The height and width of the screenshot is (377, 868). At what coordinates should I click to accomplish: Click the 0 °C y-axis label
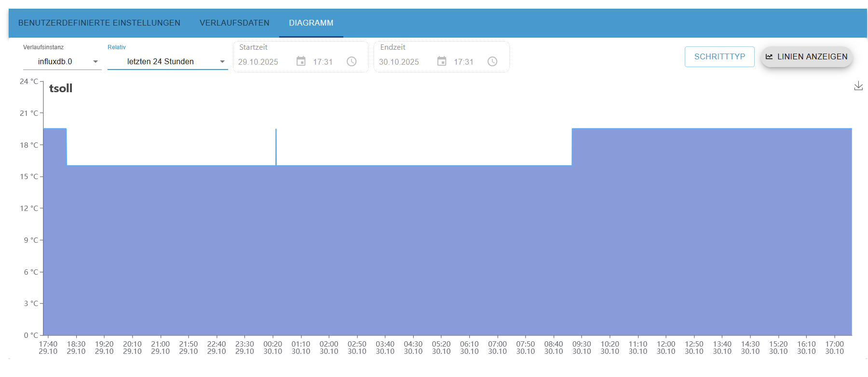[x=31, y=335]
